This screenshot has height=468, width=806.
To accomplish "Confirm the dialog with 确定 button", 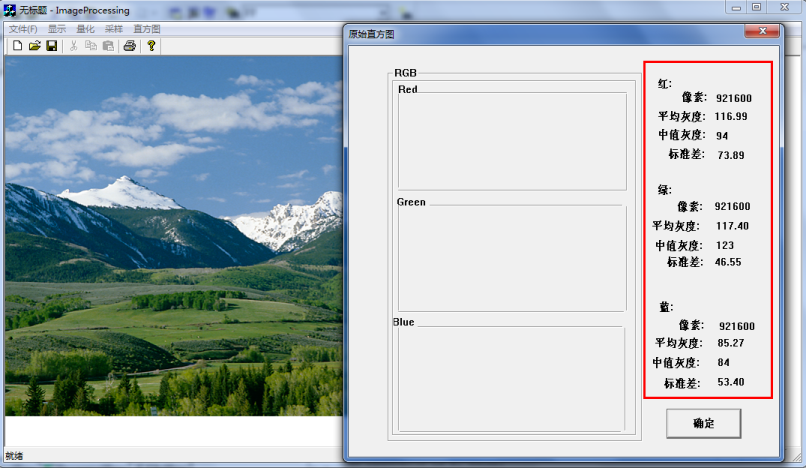I will pos(703,423).
